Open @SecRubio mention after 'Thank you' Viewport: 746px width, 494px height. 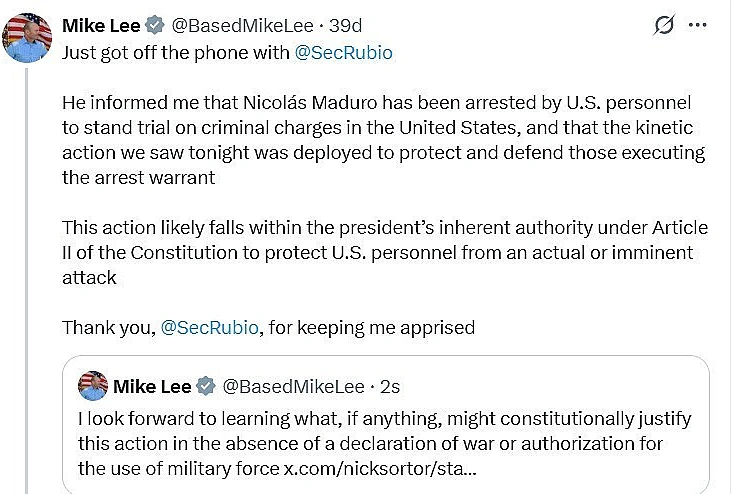[x=209, y=327]
